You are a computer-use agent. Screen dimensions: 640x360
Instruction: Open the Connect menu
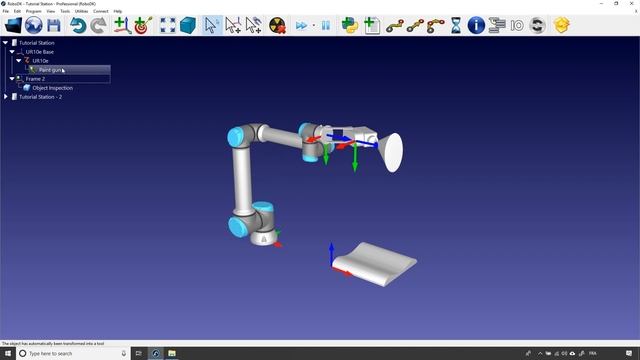tap(101, 11)
